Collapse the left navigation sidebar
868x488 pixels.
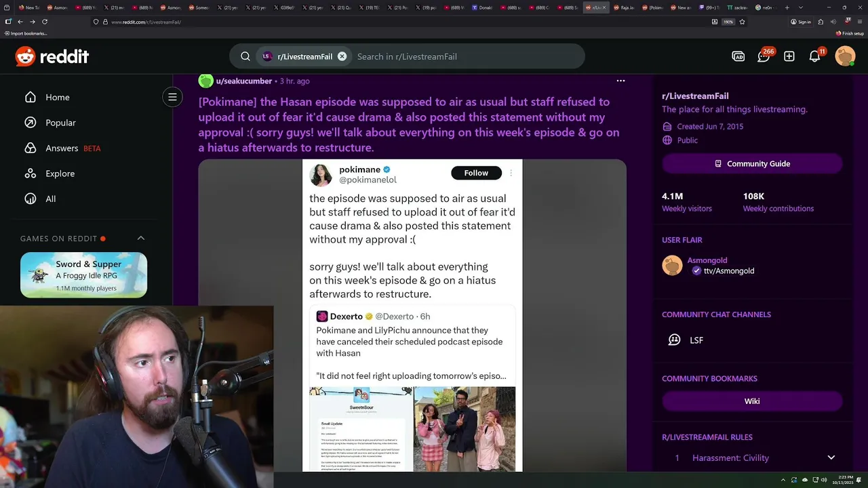[172, 98]
